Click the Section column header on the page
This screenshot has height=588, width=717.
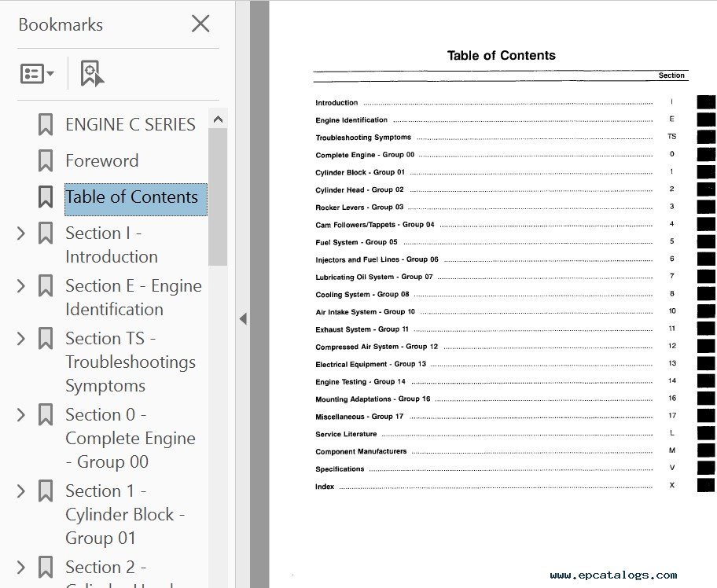point(671,75)
